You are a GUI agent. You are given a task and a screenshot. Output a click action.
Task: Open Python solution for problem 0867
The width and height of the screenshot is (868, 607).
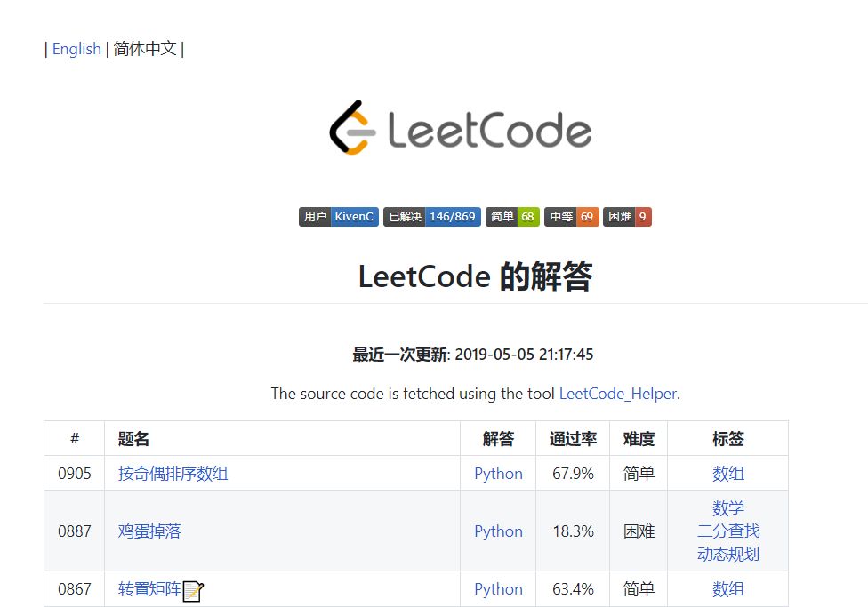498,588
